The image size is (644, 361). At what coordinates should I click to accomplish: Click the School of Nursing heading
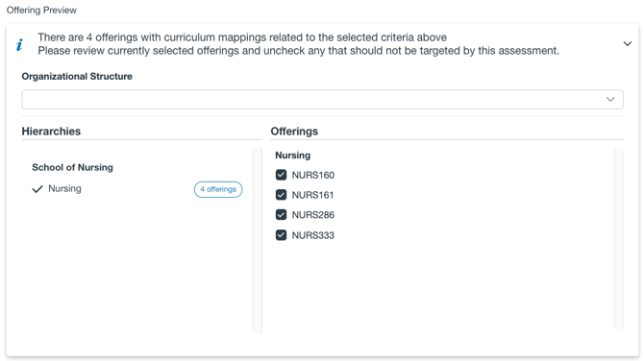click(x=72, y=167)
